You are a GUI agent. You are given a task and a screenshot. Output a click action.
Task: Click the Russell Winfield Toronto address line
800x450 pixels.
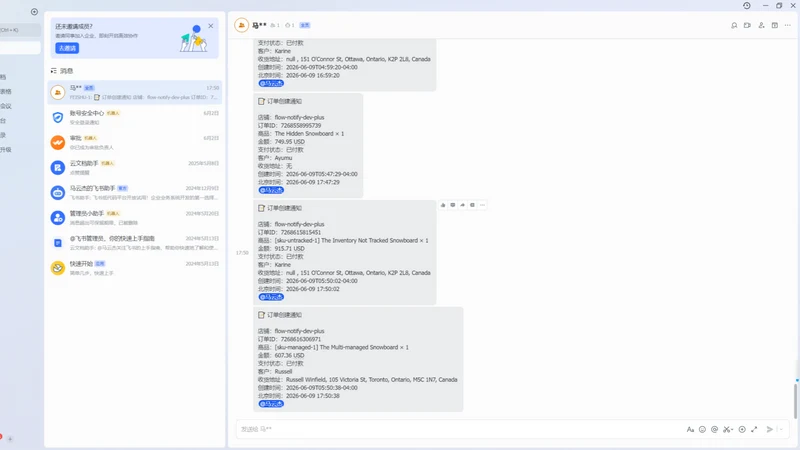coord(357,380)
